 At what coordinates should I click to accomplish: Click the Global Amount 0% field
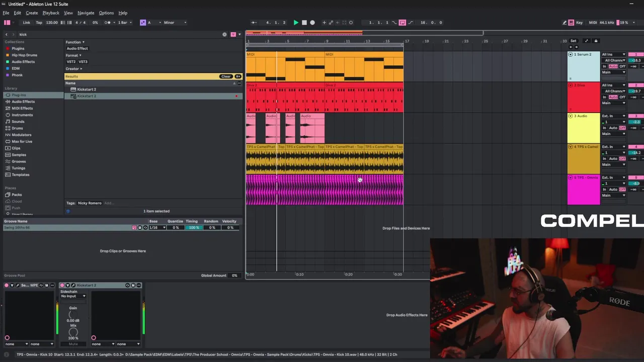point(234,276)
